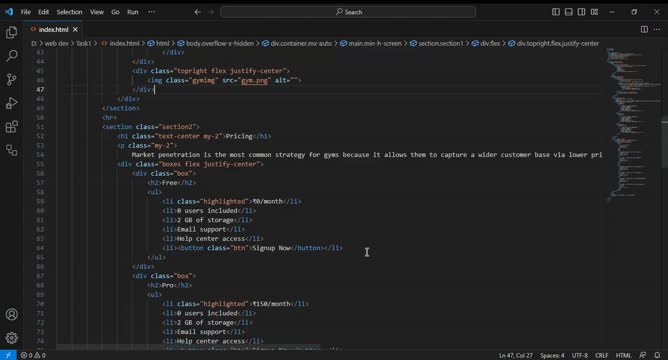
Task: Click the Pricing heading text
Action: [x=239, y=136]
